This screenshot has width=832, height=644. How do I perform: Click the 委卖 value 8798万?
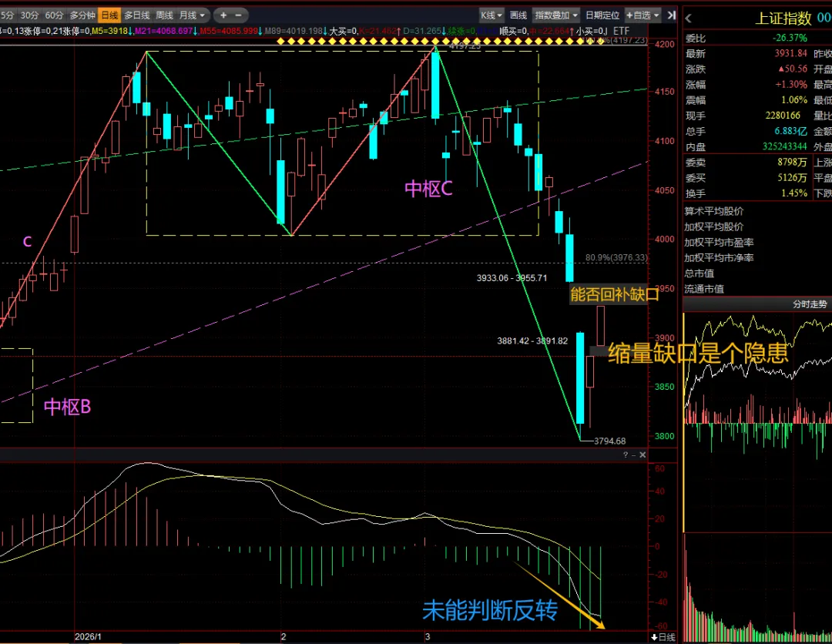[792, 163]
